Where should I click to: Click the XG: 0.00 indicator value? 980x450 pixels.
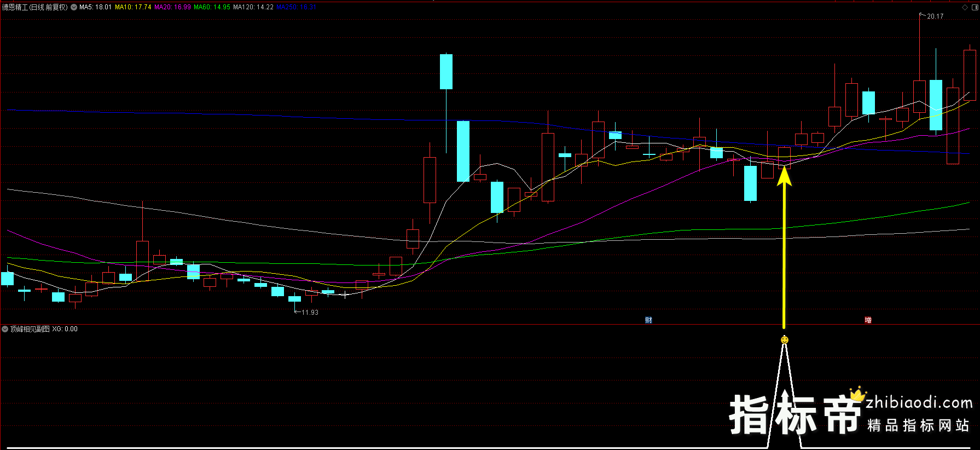pos(65,329)
